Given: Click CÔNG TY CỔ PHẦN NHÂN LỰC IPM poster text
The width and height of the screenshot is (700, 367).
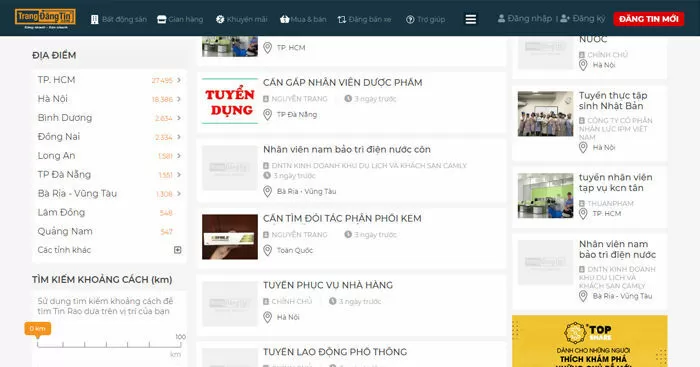Looking at the screenshot, I should pyautogui.click(x=616, y=129).
